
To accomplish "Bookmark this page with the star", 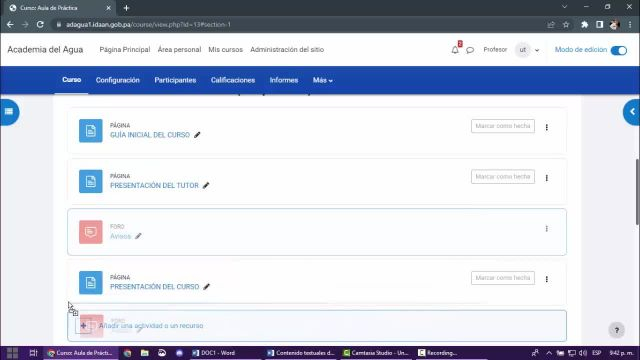I will [x=566, y=24].
